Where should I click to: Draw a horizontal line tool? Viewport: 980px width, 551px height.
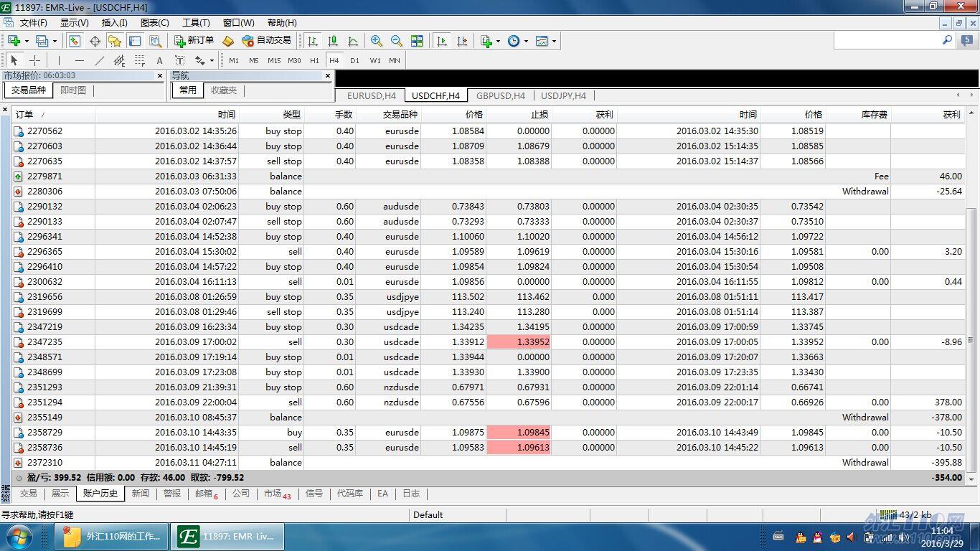tap(79, 61)
